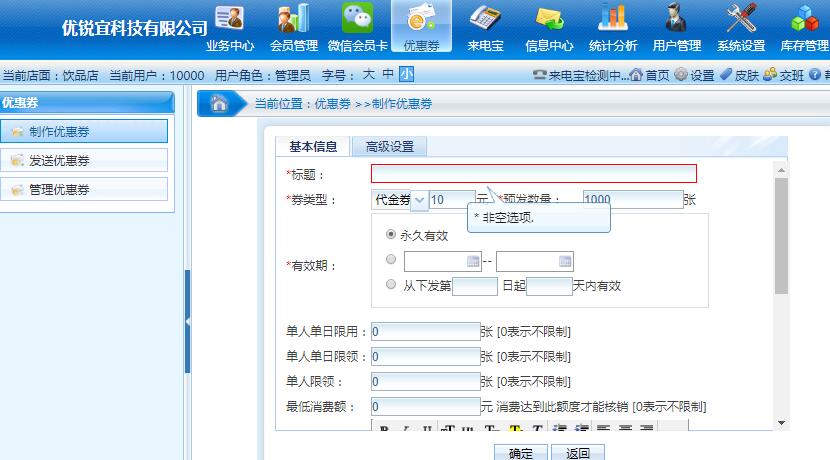Click the form's vertical scrollbar thumb
The width and height of the screenshot is (830, 460).
[x=781, y=236]
